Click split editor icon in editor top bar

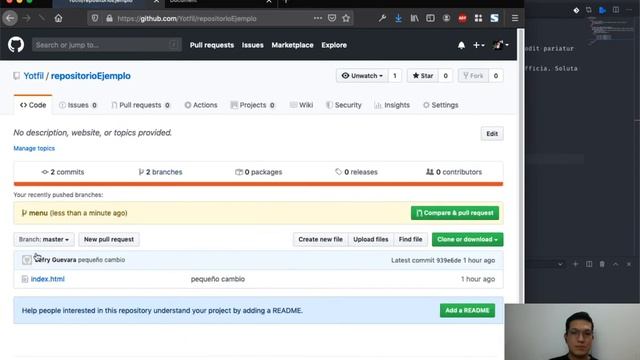pos(616,10)
